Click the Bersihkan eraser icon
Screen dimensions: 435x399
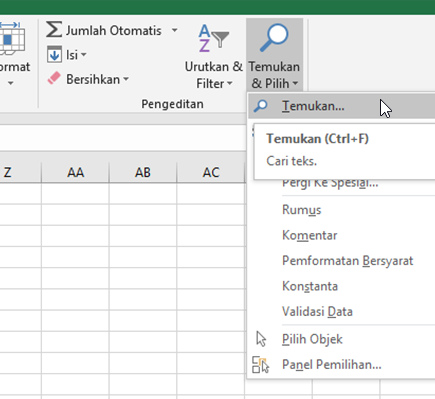point(54,79)
